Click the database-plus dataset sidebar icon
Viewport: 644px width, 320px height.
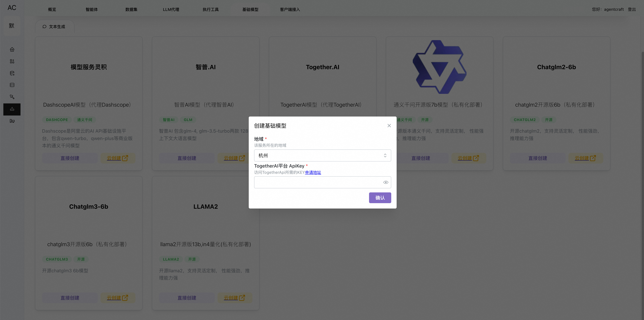(x=12, y=73)
